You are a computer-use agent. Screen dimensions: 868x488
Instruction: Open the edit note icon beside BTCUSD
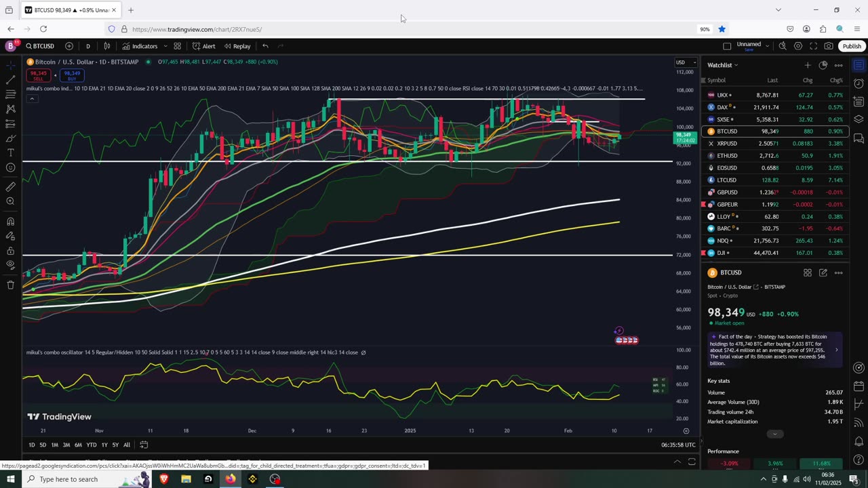point(823,272)
